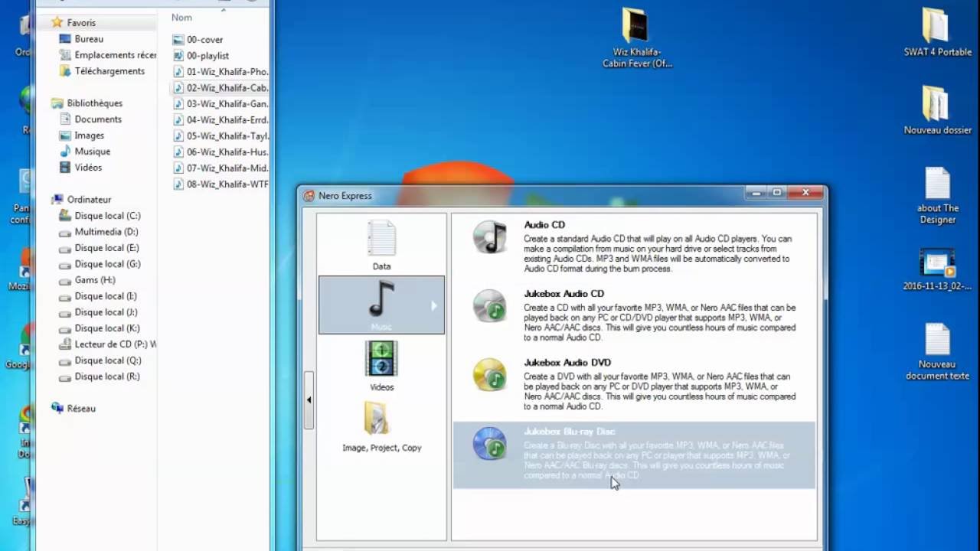
Task: Open Disque local (E:) drive
Action: 100,248
